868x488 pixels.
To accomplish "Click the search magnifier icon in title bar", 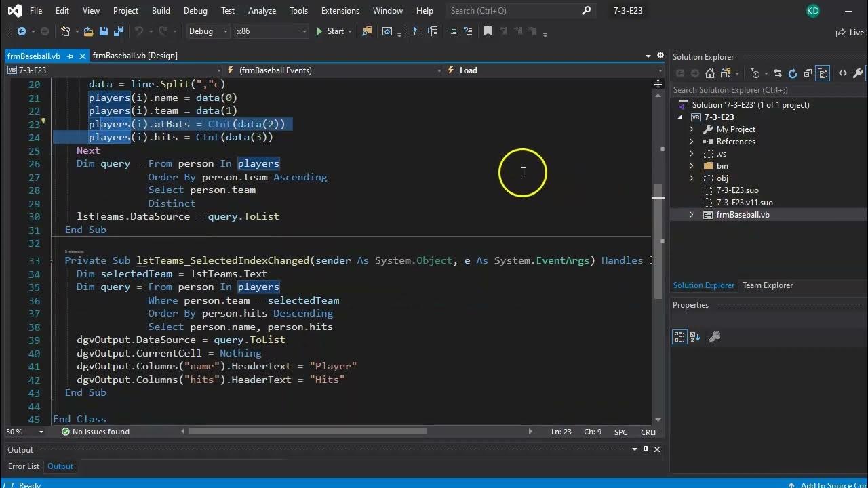I will tap(587, 10).
